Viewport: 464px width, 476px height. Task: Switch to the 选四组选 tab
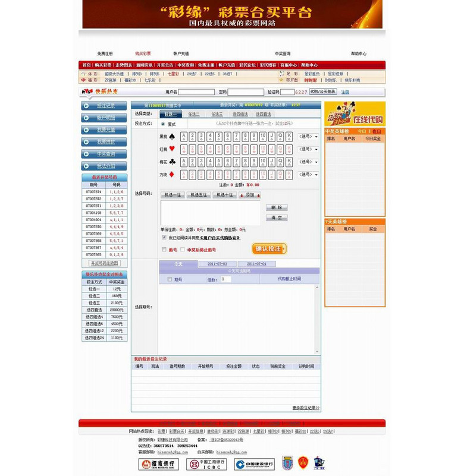[240, 114]
